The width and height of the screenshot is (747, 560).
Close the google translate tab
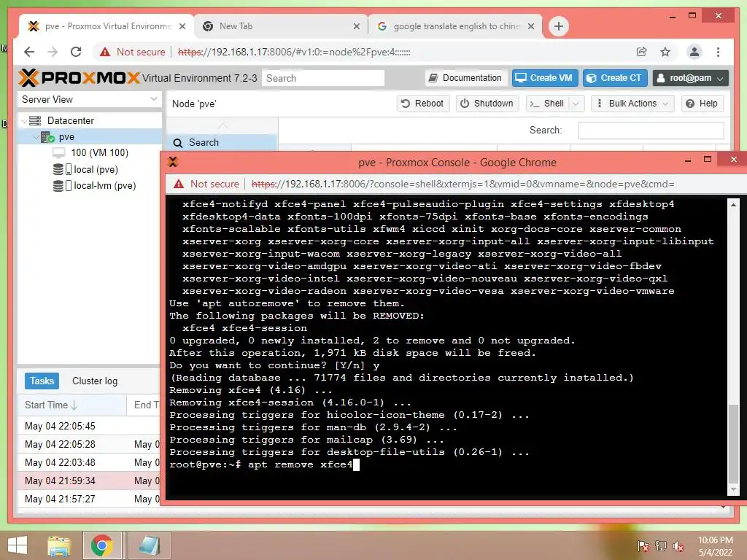click(x=531, y=27)
